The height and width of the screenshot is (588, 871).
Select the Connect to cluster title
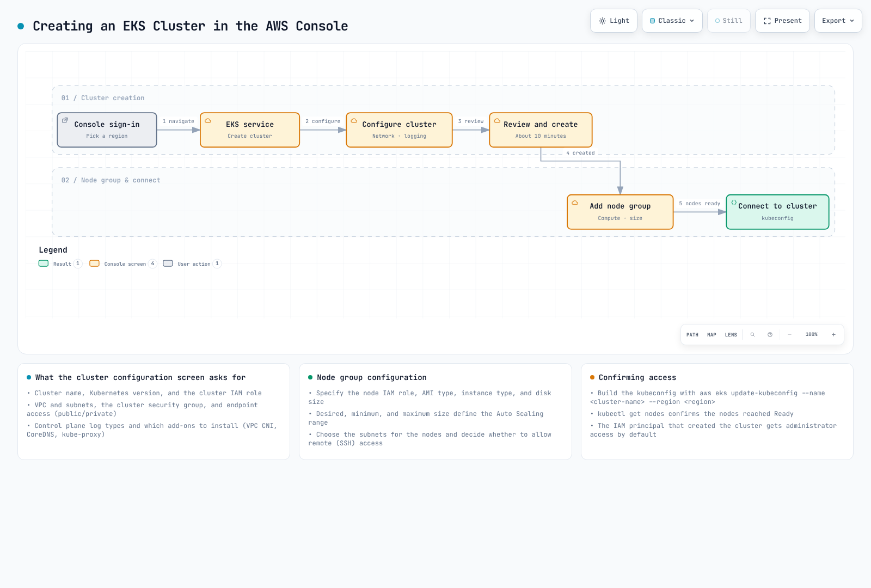click(x=777, y=206)
